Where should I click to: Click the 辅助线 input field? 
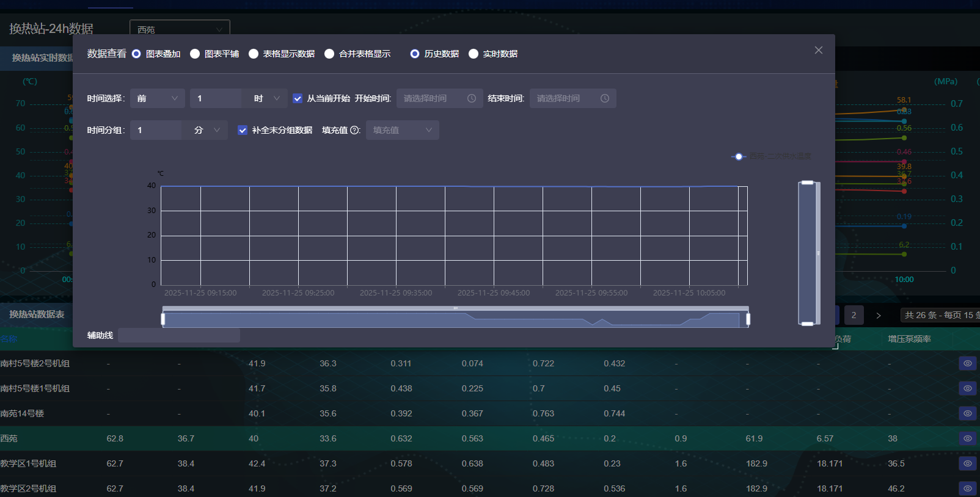178,335
